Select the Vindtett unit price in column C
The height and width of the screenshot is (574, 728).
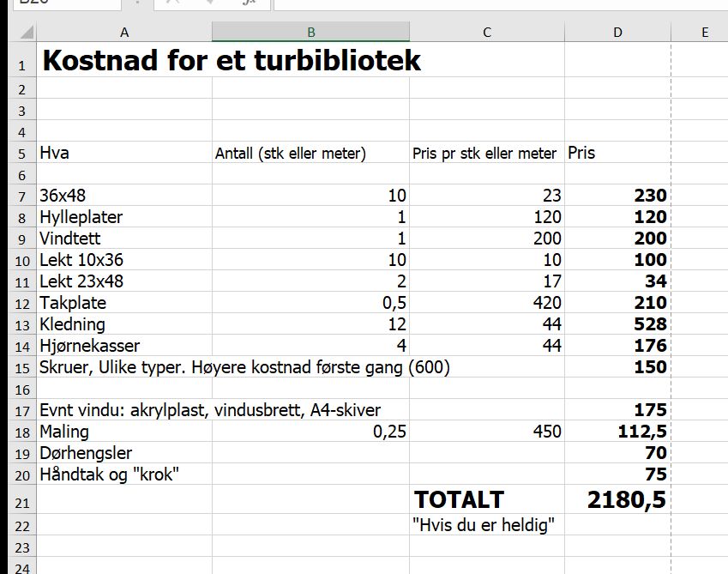pyautogui.click(x=487, y=239)
